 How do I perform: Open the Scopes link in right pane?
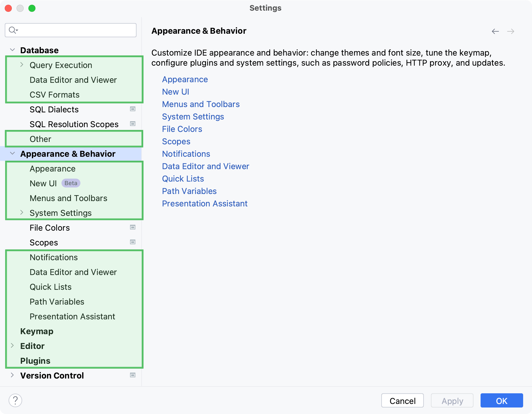click(x=176, y=142)
